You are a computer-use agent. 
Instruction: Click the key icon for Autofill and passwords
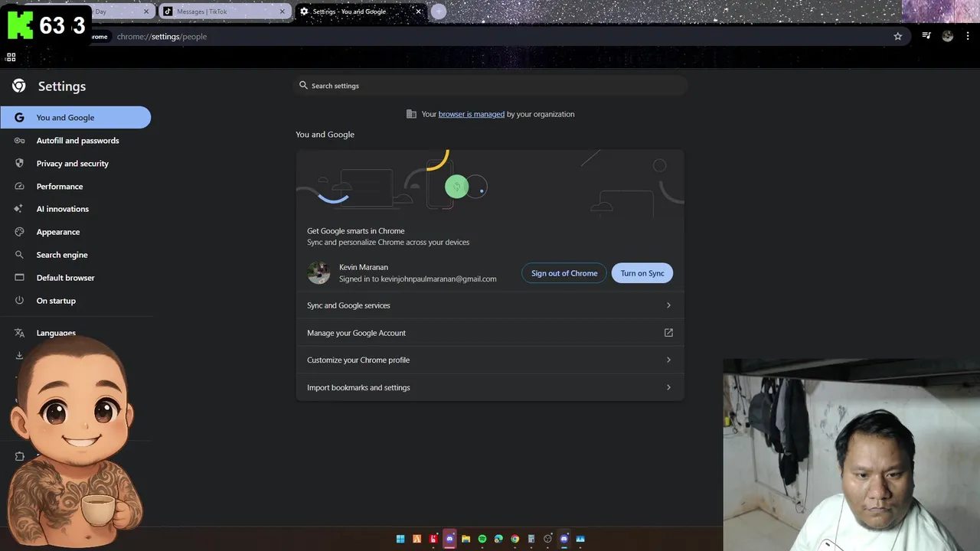(x=19, y=140)
